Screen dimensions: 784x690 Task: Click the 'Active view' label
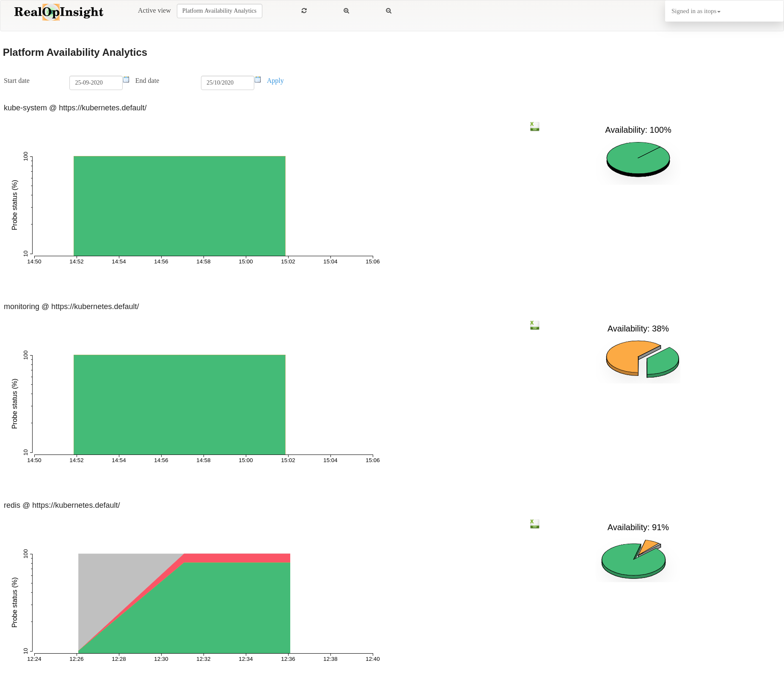pos(154,11)
